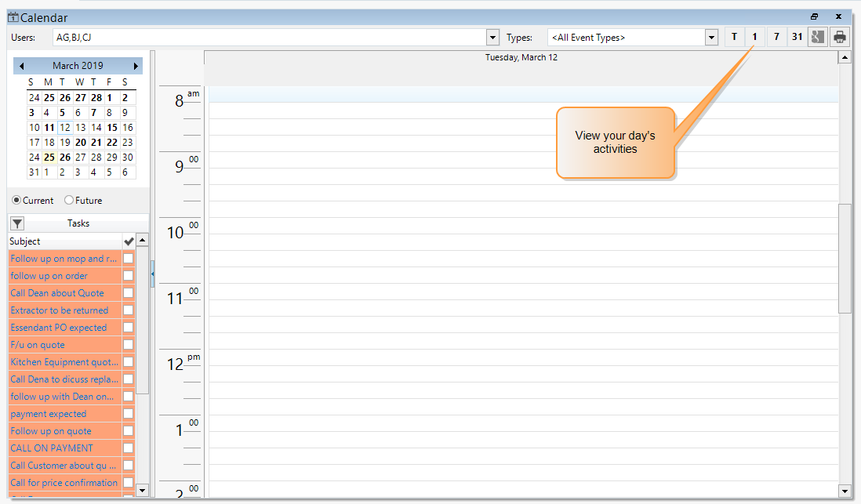Switch to the day view with the '1' icon
Screen dimensions: 861x504
(754, 36)
